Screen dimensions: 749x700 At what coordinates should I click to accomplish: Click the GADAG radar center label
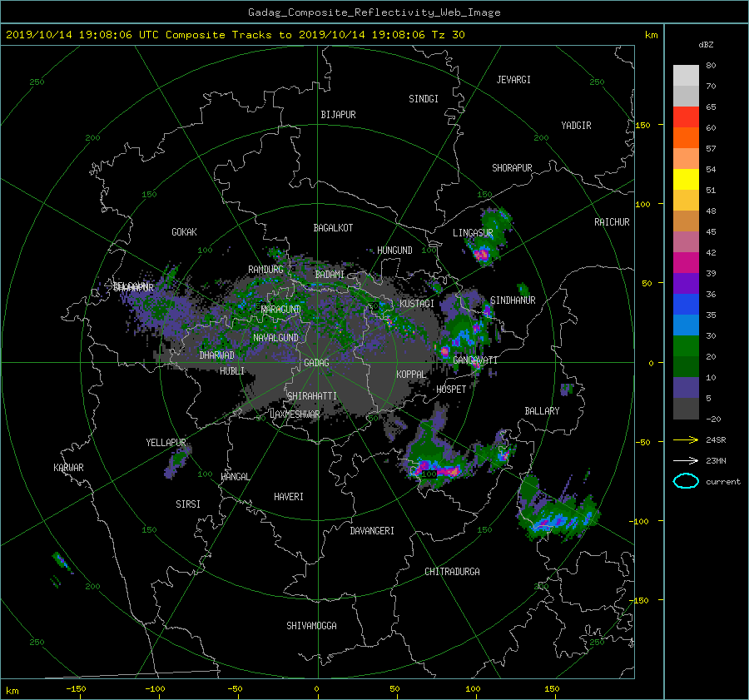tap(317, 363)
